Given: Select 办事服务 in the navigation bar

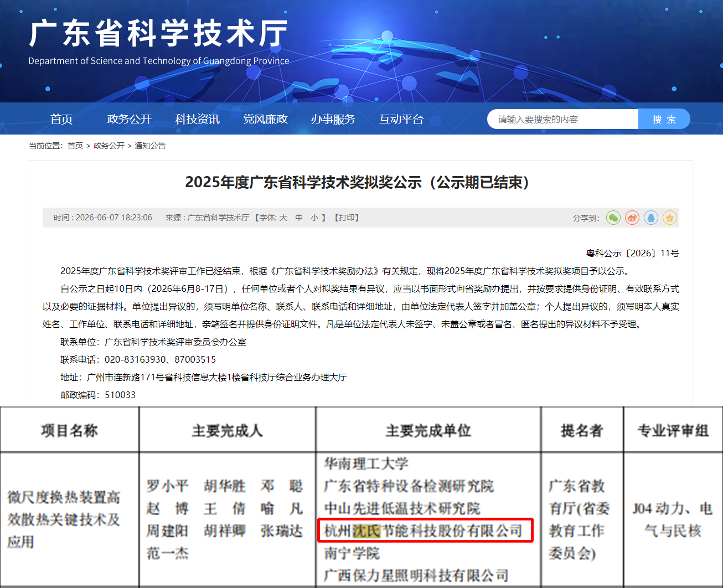Looking at the screenshot, I should 333,119.
